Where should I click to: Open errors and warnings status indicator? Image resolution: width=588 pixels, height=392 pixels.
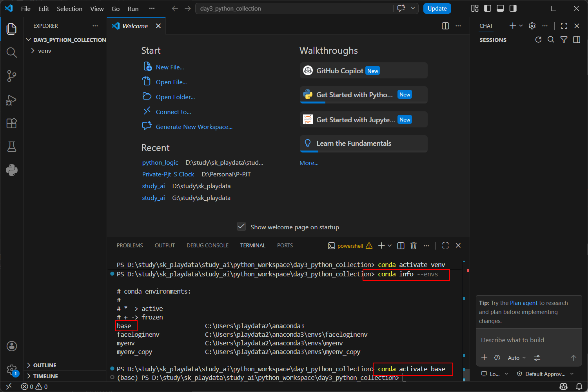pos(34,387)
